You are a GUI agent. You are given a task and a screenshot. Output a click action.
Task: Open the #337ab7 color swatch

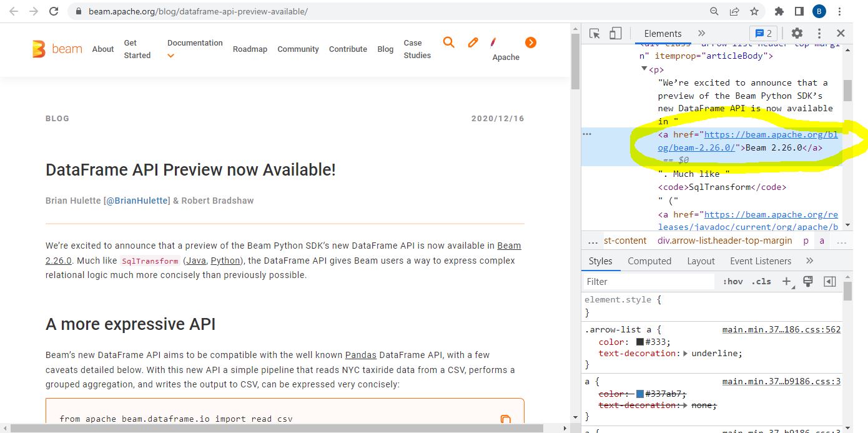pyautogui.click(x=640, y=394)
